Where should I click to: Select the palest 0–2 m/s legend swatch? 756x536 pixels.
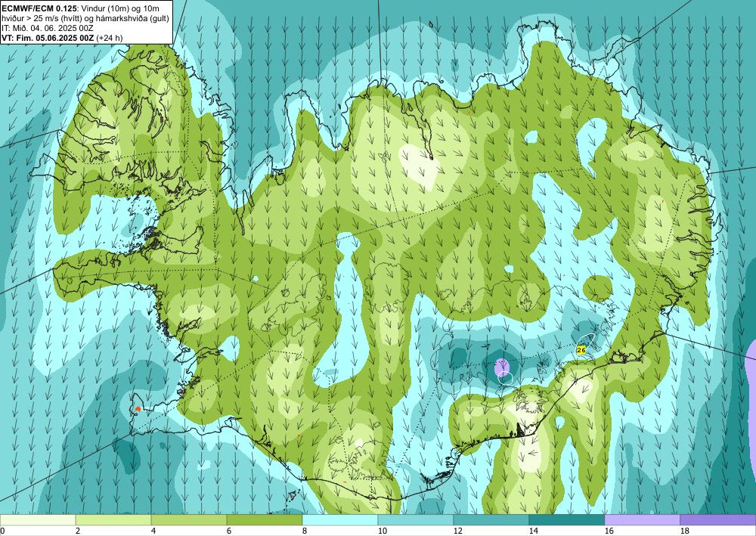[x=38, y=519]
